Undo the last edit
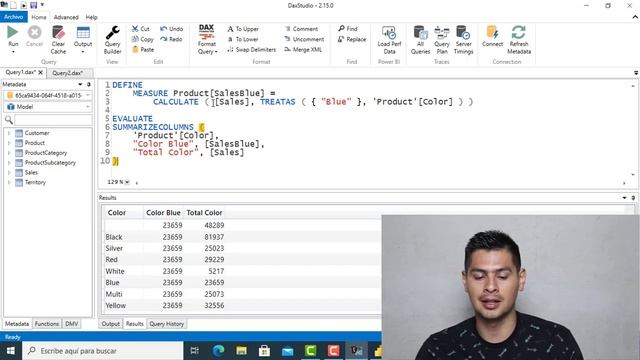The image size is (640, 360). point(171,29)
